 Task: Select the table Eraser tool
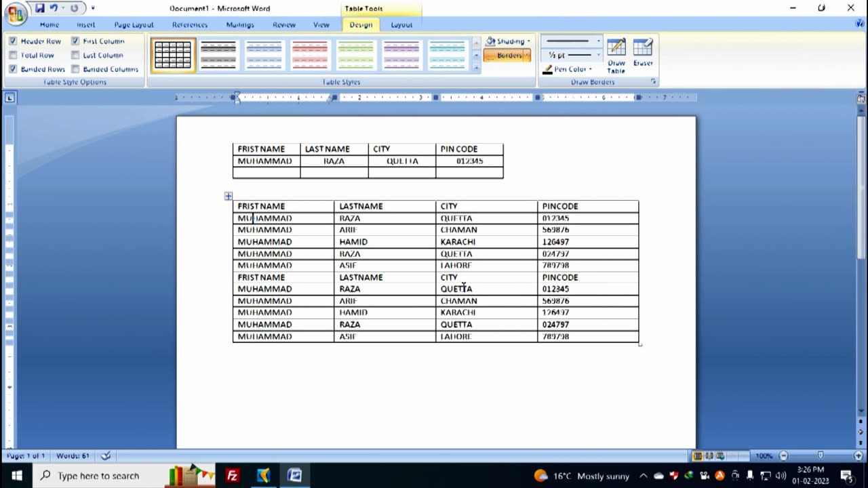click(x=643, y=53)
